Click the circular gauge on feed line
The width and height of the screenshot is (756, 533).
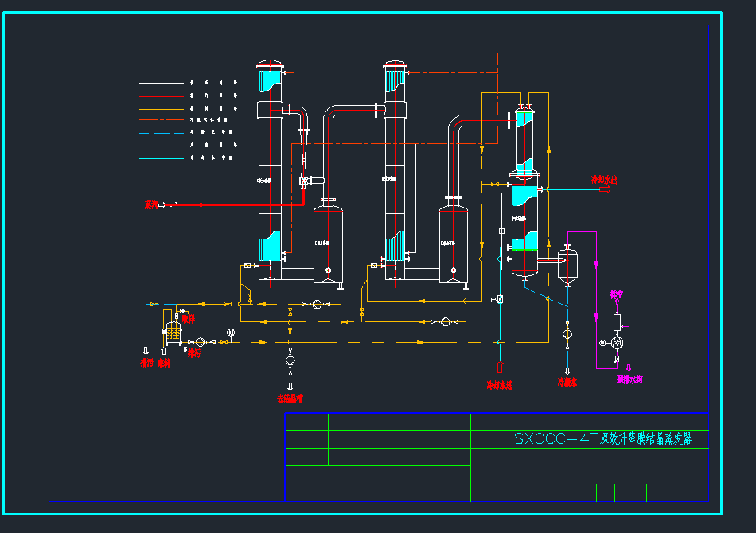231,332
